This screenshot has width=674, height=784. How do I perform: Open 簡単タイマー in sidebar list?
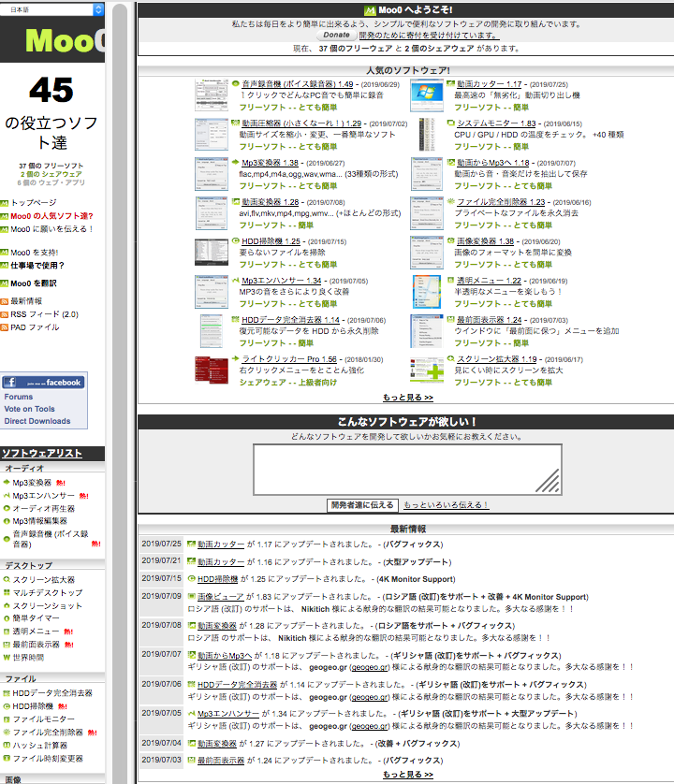tap(36, 618)
